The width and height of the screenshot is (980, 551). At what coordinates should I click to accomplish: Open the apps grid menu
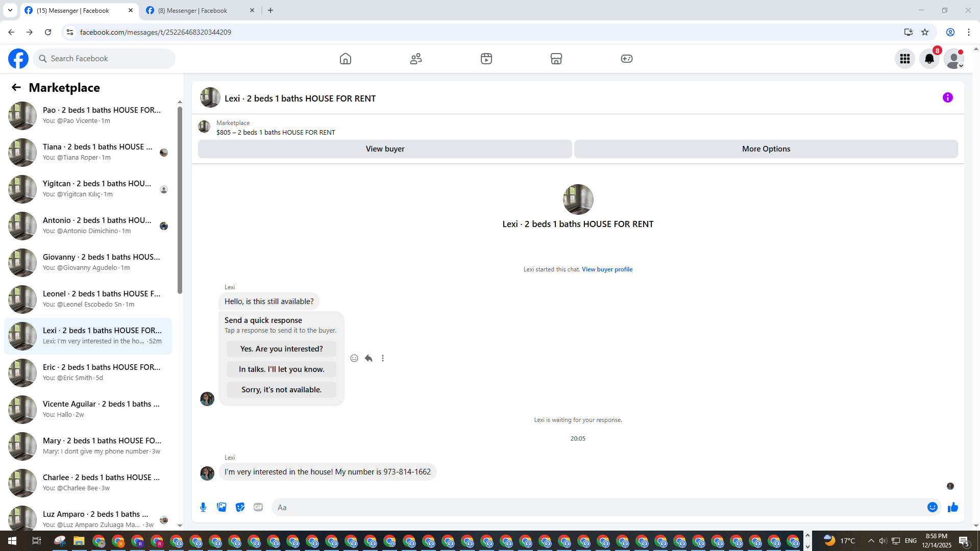(x=905, y=59)
